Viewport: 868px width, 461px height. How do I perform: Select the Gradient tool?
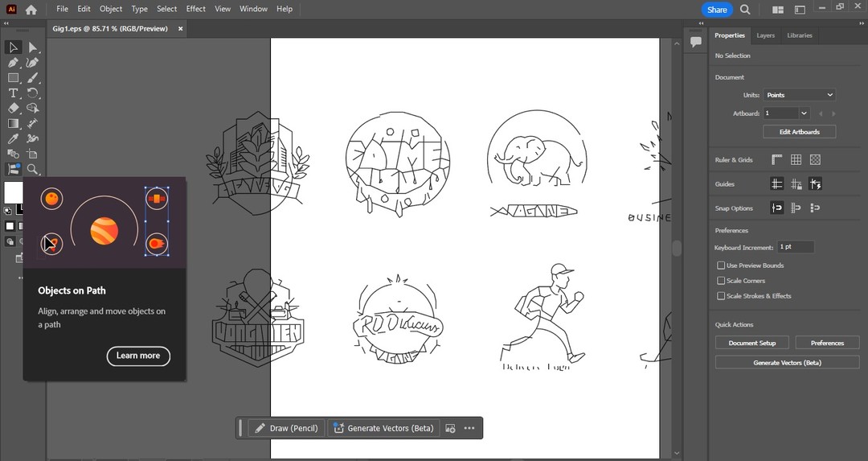14,124
